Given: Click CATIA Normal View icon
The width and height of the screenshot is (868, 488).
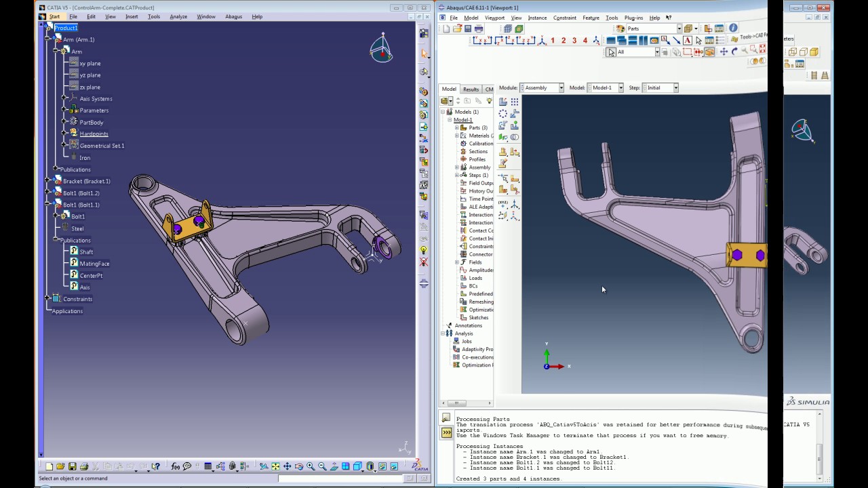Looking at the screenshot, I should [x=333, y=466].
